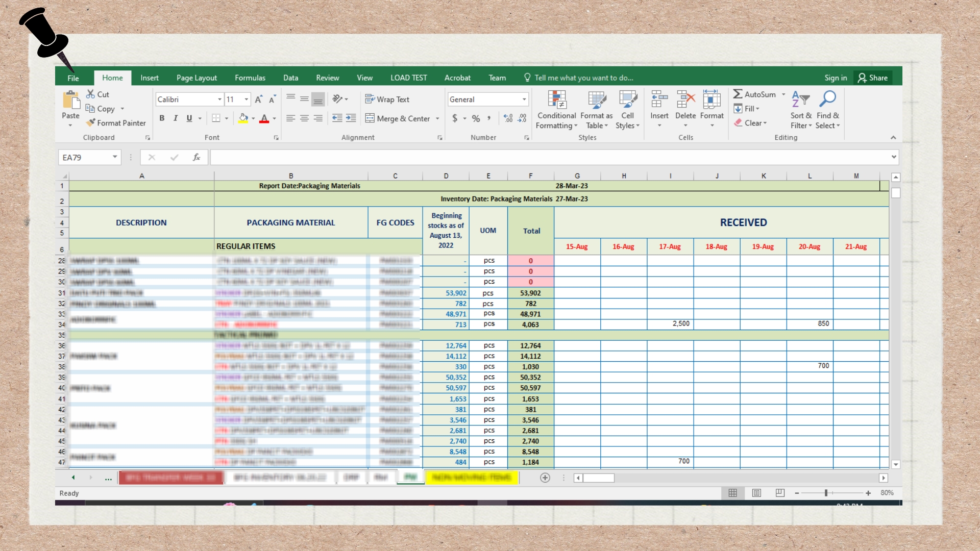Click the Format as Table icon

597,100
